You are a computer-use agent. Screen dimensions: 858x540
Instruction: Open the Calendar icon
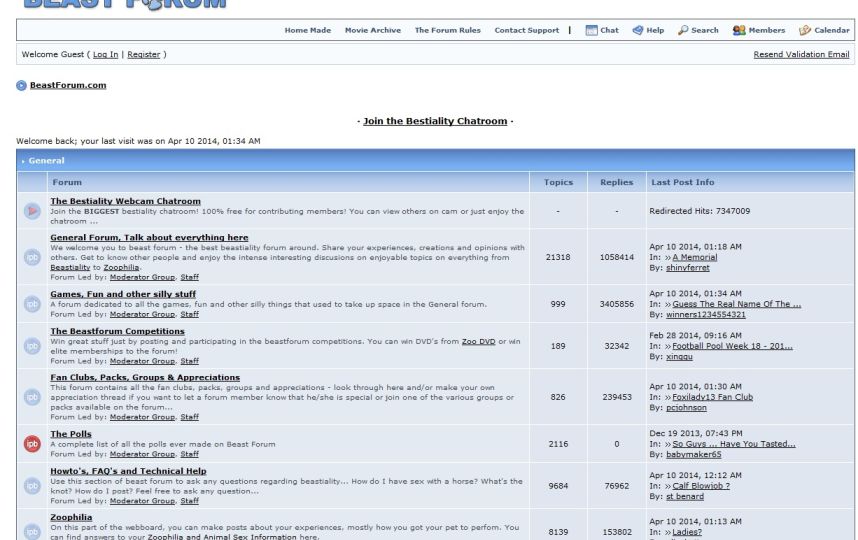point(804,31)
